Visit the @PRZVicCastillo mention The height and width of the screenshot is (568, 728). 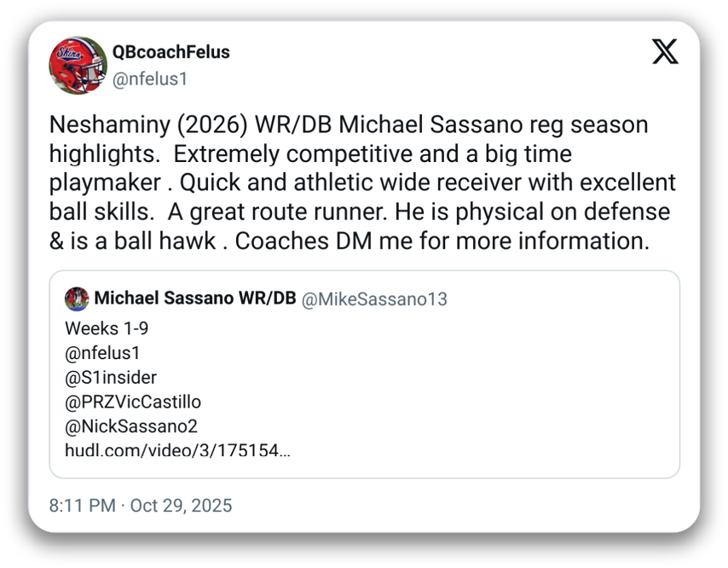[x=133, y=402]
